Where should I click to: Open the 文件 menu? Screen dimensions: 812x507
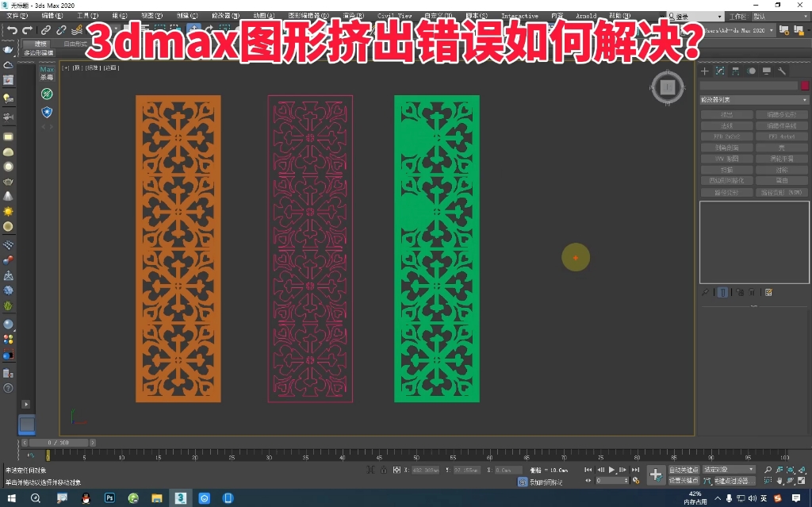14,14
